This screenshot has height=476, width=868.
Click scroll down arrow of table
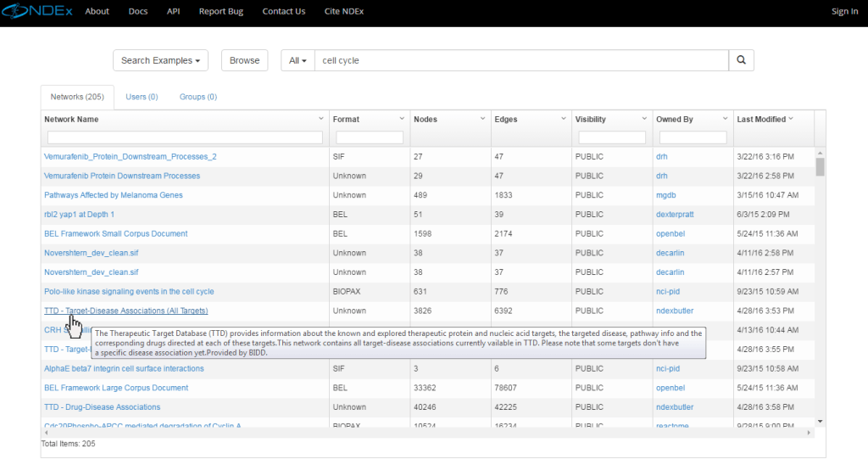pyautogui.click(x=821, y=422)
